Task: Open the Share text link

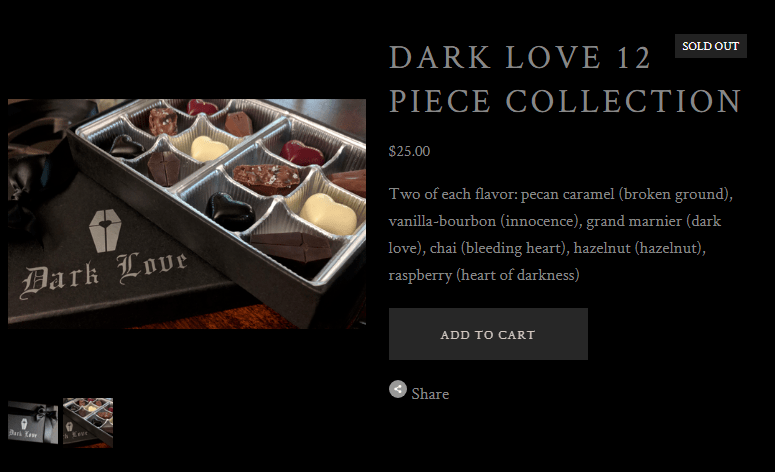Action: [x=430, y=394]
